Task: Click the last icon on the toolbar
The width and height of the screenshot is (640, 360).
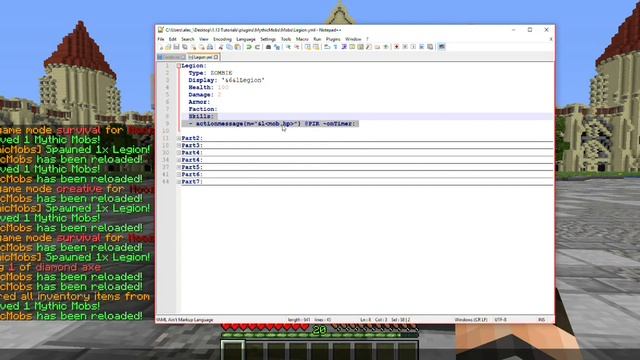Action: pos(441,47)
